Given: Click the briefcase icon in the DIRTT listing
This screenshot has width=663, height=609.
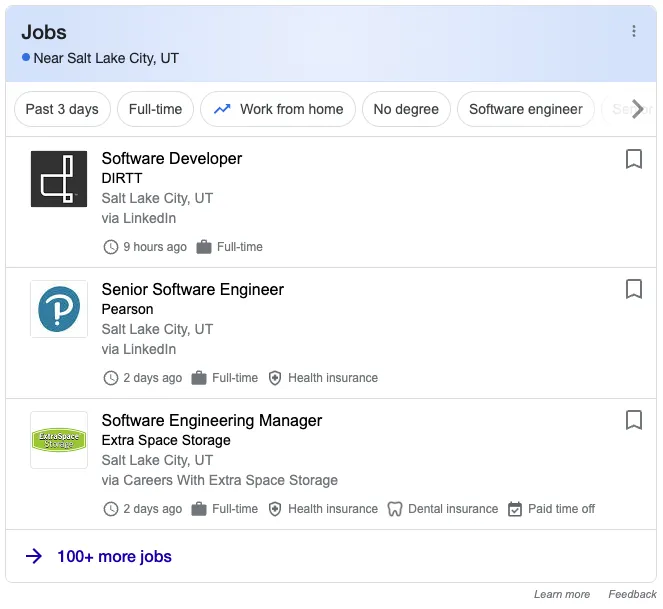Looking at the screenshot, I should point(204,247).
